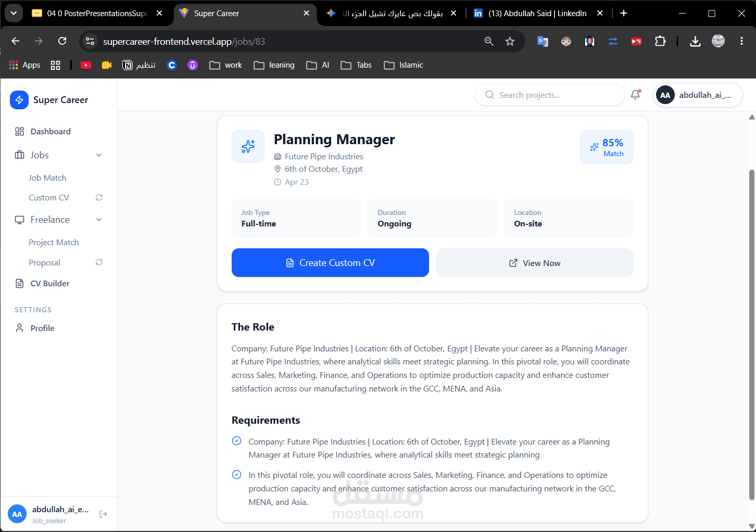Open the Tabs bookmarks folder
This screenshot has height=532, width=756.
coord(356,65)
